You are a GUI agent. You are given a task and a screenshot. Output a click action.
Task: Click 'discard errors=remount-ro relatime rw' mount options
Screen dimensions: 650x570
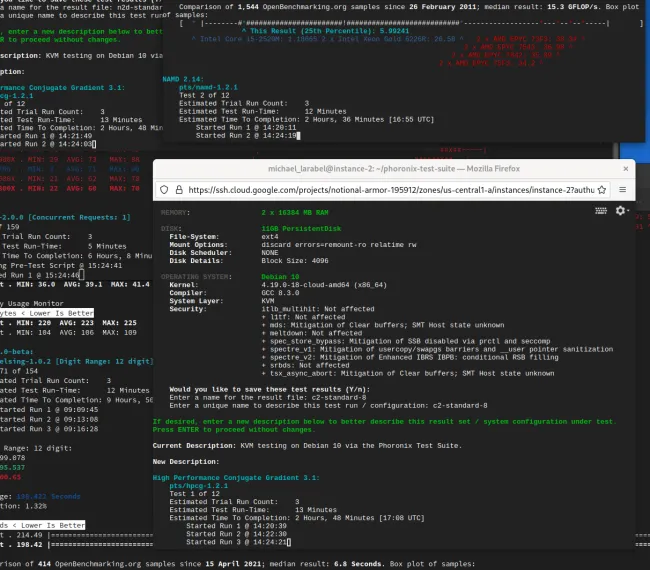339,245
